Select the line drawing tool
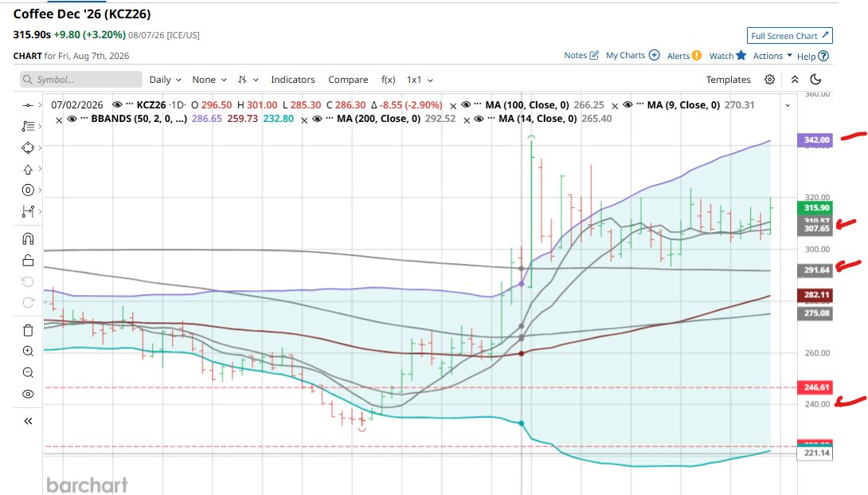 pos(28,105)
